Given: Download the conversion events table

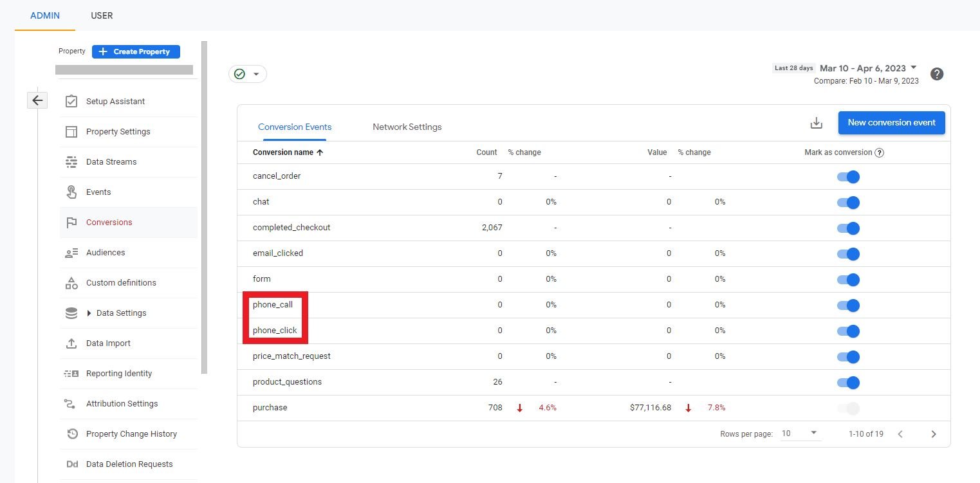Looking at the screenshot, I should coord(816,123).
